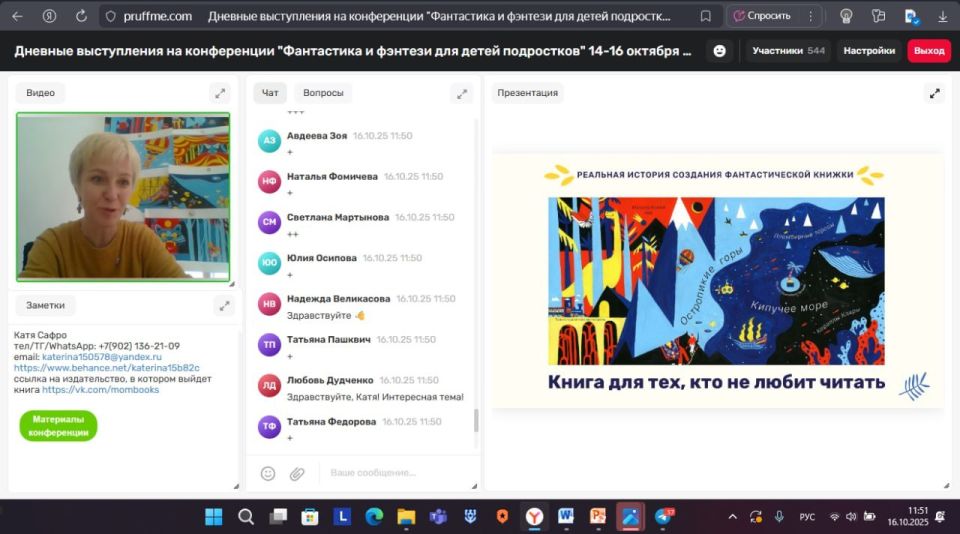Expand the Video panel to fullscreen
The image size is (960, 534).
click(x=220, y=93)
